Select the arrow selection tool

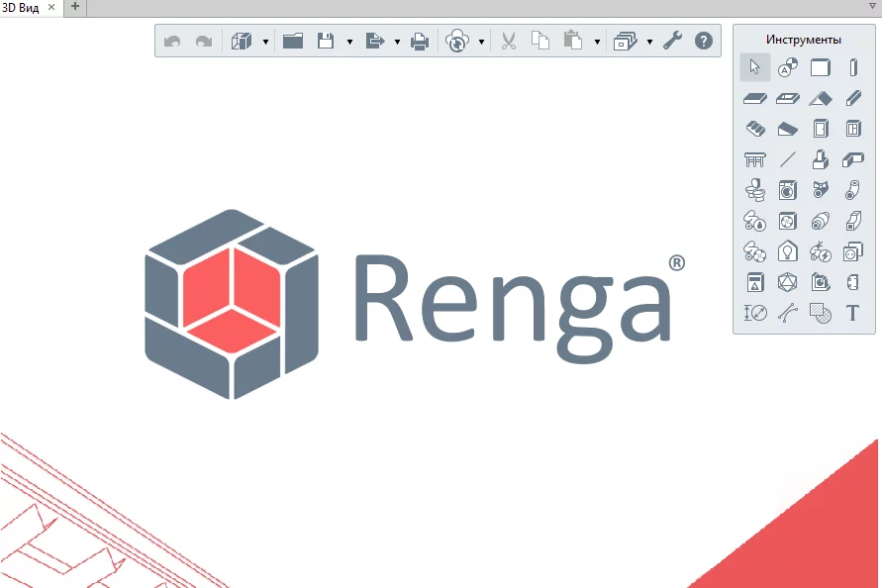point(755,67)
